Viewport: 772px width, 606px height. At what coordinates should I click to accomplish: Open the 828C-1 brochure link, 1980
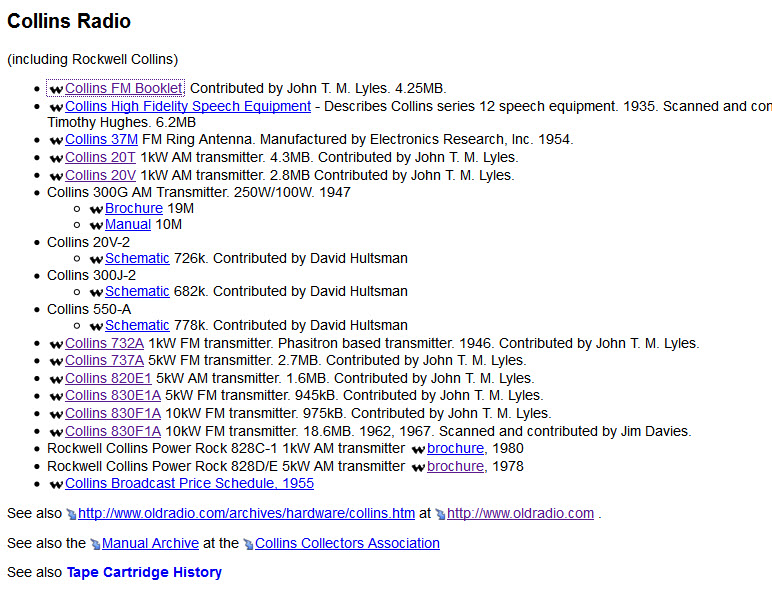(455, 448)
